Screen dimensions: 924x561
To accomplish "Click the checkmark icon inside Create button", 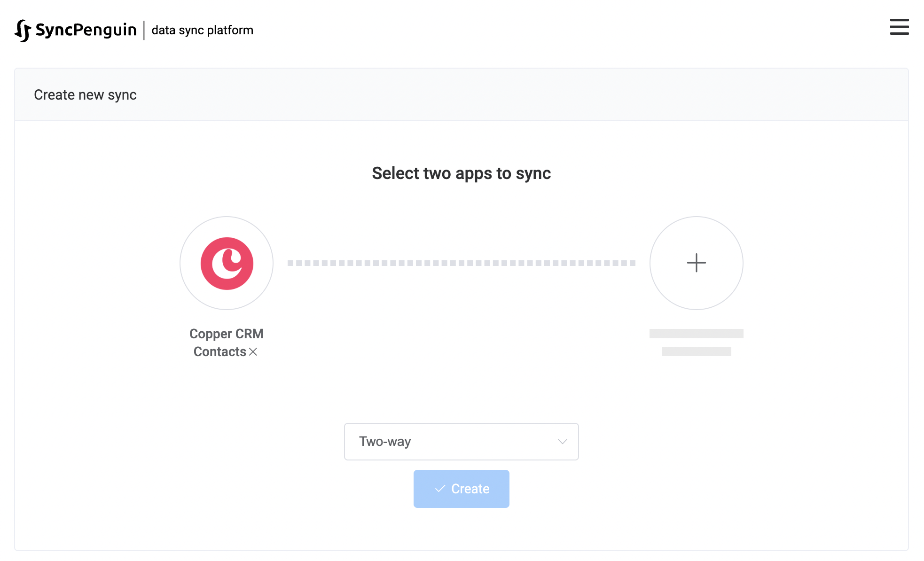I will tap(440, 489).
